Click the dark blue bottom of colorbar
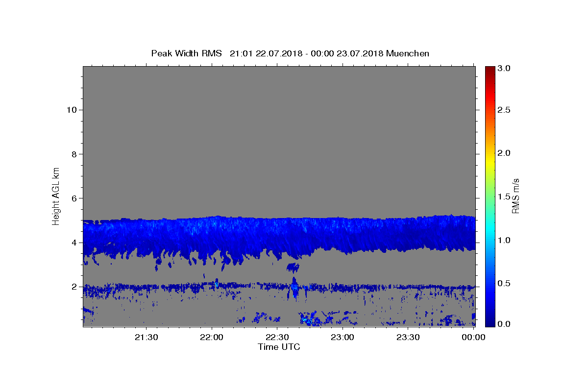The height and width of the screenshot is (392, 588). pos(490,321)
